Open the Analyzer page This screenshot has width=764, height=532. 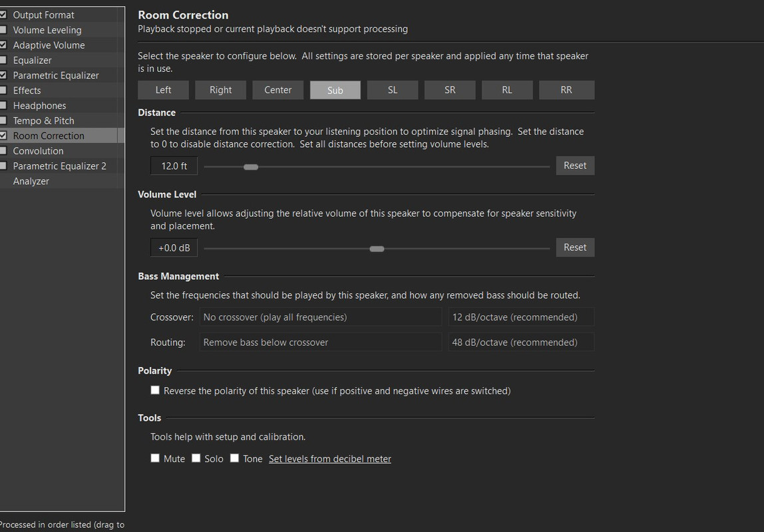[x=31, y=181]
